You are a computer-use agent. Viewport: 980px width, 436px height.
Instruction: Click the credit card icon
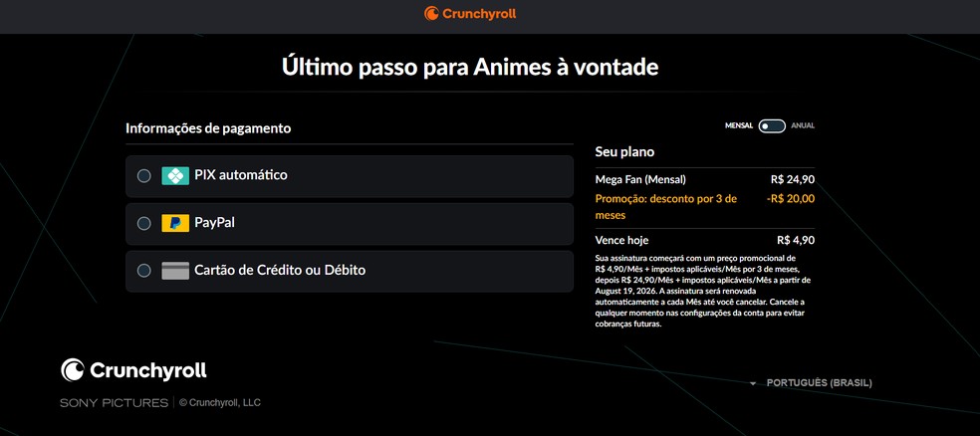pyautogui.click(x=175, y=271)
